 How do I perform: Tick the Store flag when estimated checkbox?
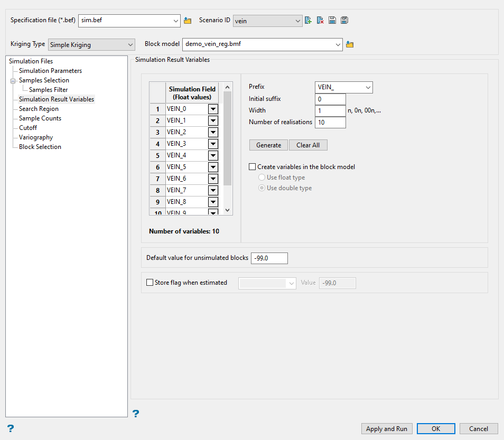(x=150, y=283)
